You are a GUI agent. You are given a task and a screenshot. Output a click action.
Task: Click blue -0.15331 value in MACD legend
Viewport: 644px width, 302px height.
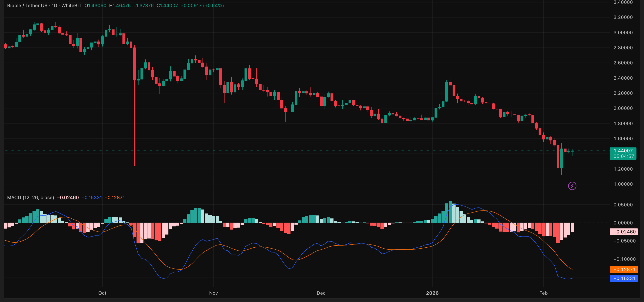(92, 198)
